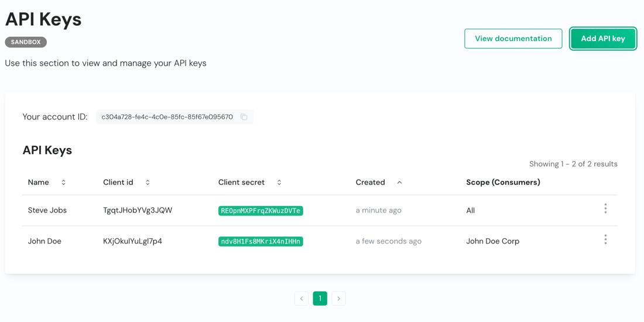Image resolution: width=644 pixels, height=322 pixels.
Task: Select the account ID field value
Action: [x=167, y=117]
